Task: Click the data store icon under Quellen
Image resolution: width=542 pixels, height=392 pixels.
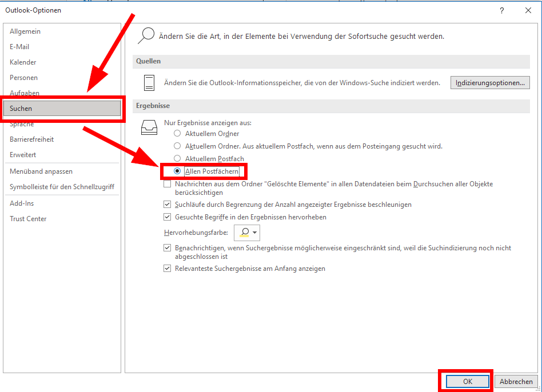Action: pos(149,83)
